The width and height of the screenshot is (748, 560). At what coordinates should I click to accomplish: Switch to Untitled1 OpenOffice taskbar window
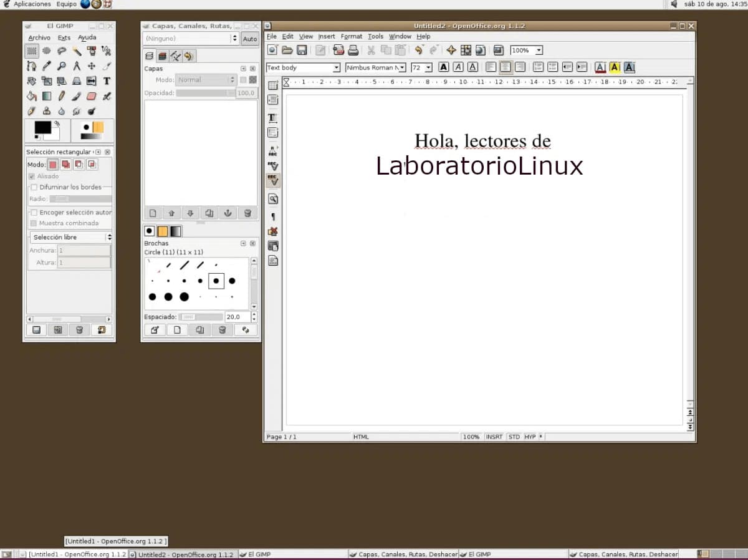pyautogui.click(x=74, y=554)
